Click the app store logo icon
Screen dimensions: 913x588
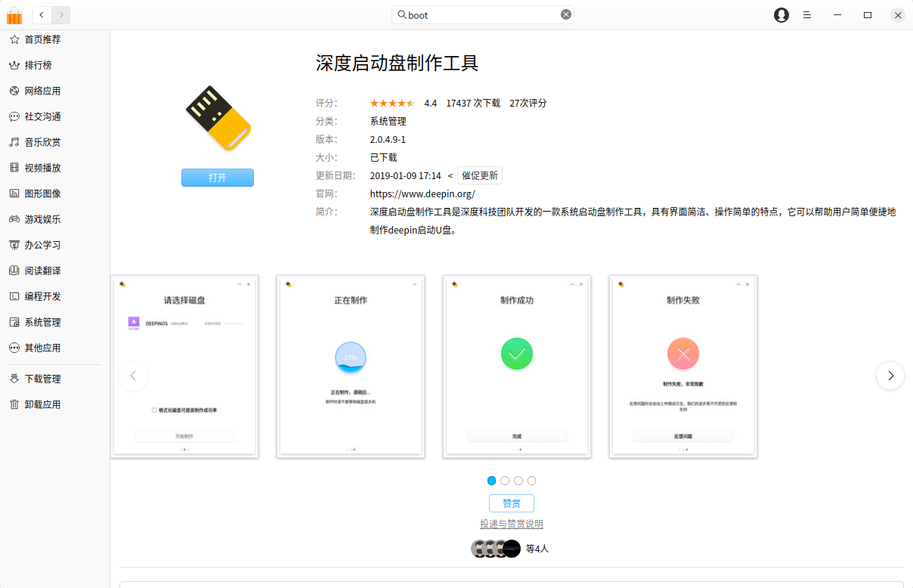click(14, 14)
